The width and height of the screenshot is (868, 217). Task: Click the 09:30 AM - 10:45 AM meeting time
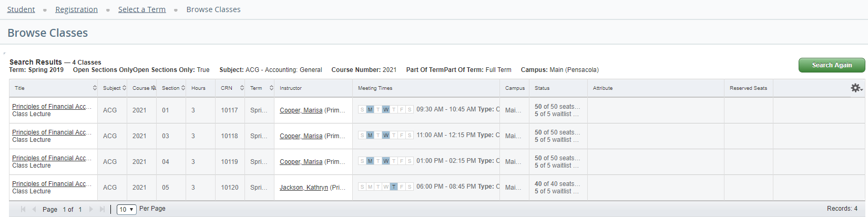[x=446, y=109]
